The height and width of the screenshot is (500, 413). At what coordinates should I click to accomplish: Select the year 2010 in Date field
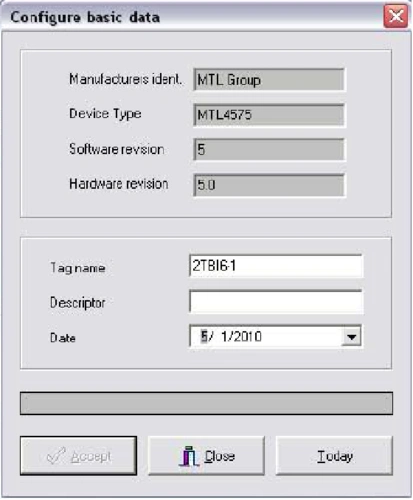[250, 336]
